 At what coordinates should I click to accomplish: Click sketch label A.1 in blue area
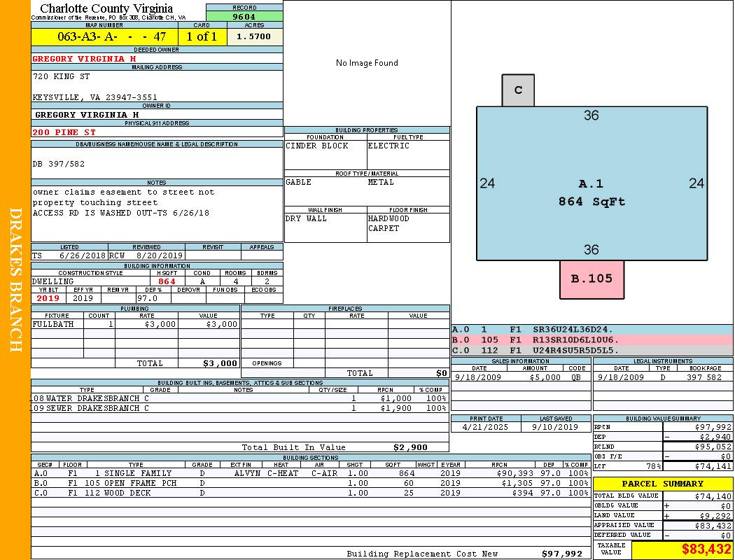click(x=591, y=183)
